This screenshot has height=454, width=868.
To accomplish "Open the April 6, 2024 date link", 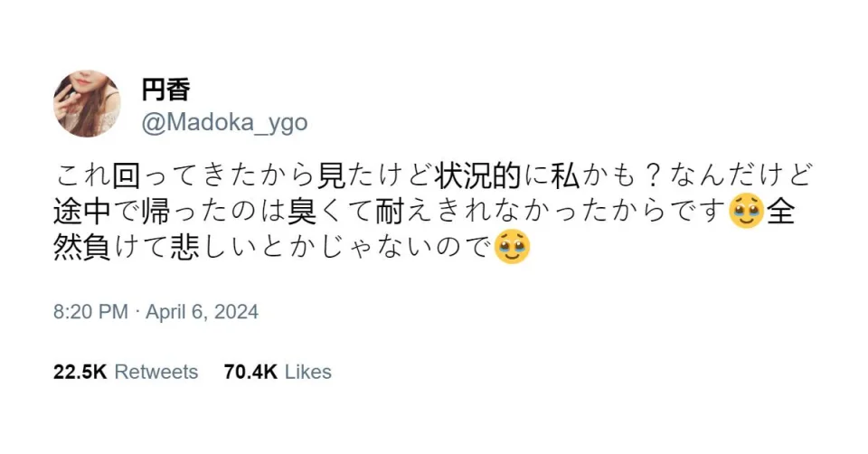I will [202, 312].
